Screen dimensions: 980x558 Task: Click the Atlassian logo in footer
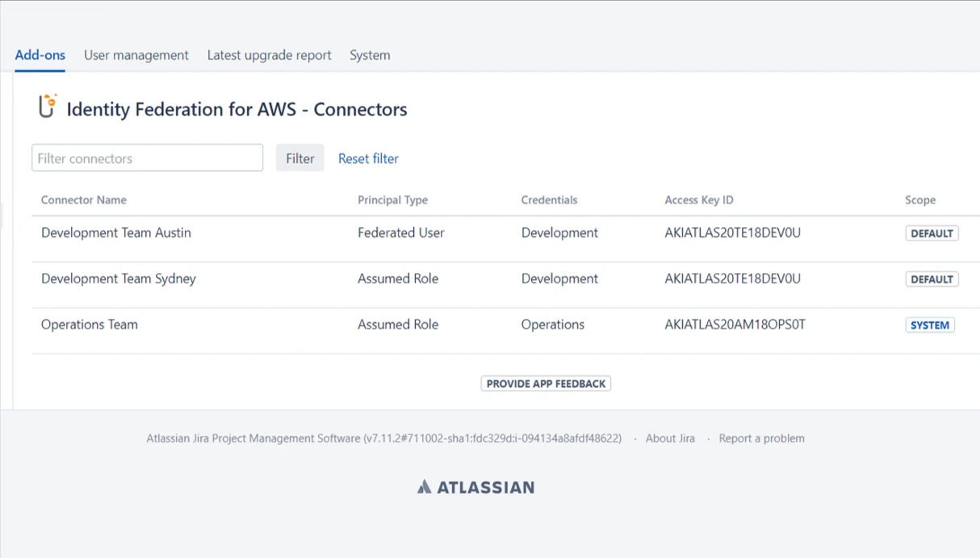tap(475, 487)
